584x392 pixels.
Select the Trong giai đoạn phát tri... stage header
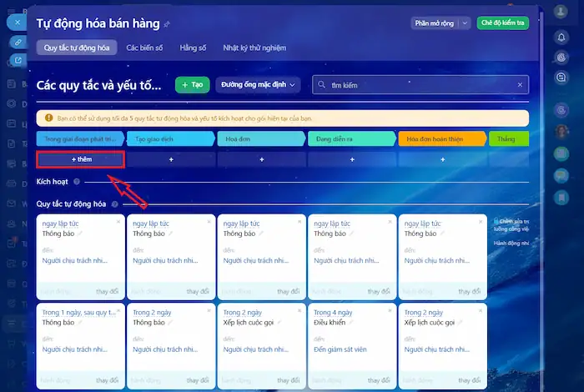tap(80, 138)
